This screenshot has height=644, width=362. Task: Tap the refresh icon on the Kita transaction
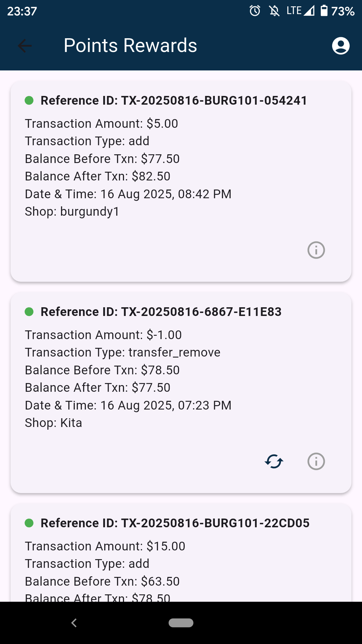(274, 462)
